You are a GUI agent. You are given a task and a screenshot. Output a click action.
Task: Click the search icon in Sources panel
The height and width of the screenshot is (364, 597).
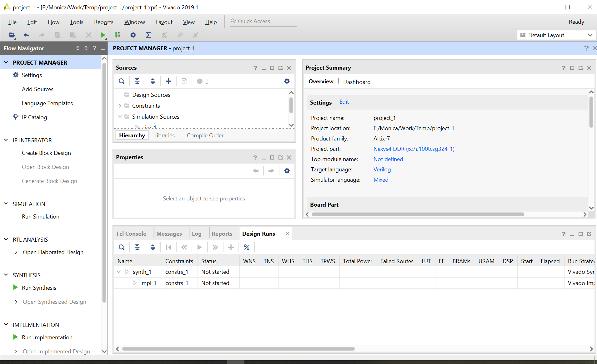(x=122, y=81)
